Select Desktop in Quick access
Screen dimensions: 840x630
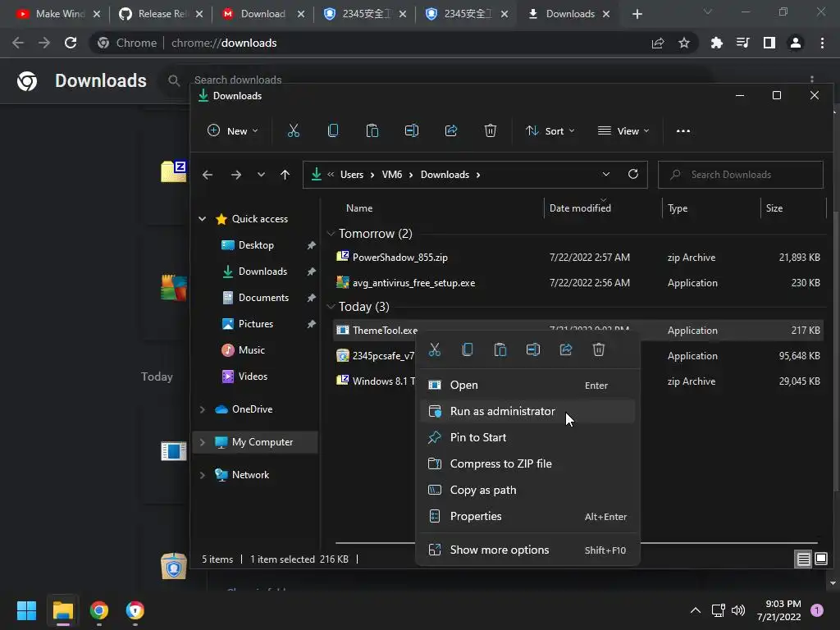tap(256, 244)
